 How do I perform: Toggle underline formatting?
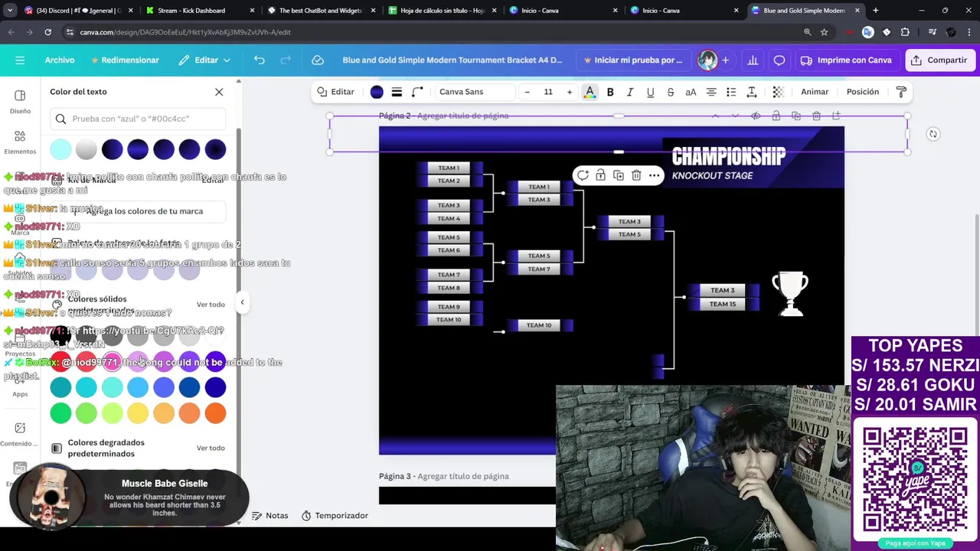pos(650,92)
